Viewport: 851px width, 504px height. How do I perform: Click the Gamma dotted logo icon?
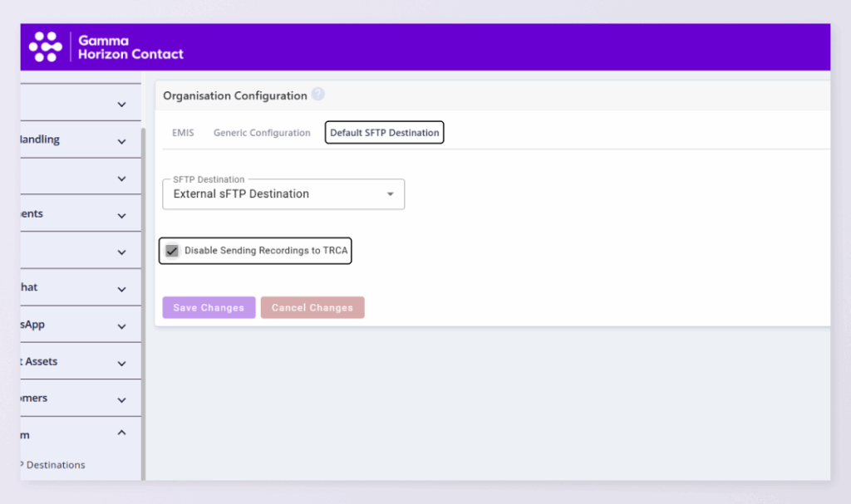click(46, 47)
